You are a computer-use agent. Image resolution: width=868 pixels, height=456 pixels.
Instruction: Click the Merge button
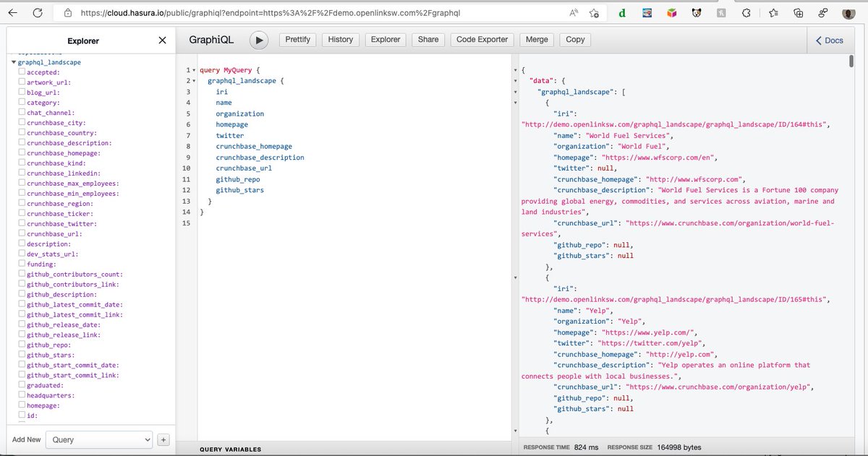[x=537, y=40]
